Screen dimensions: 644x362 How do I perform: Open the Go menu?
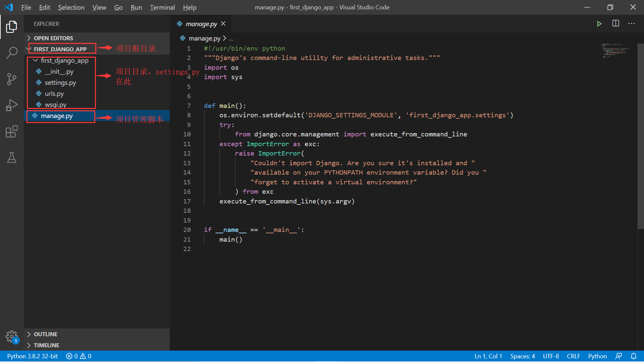pos(118,7)
